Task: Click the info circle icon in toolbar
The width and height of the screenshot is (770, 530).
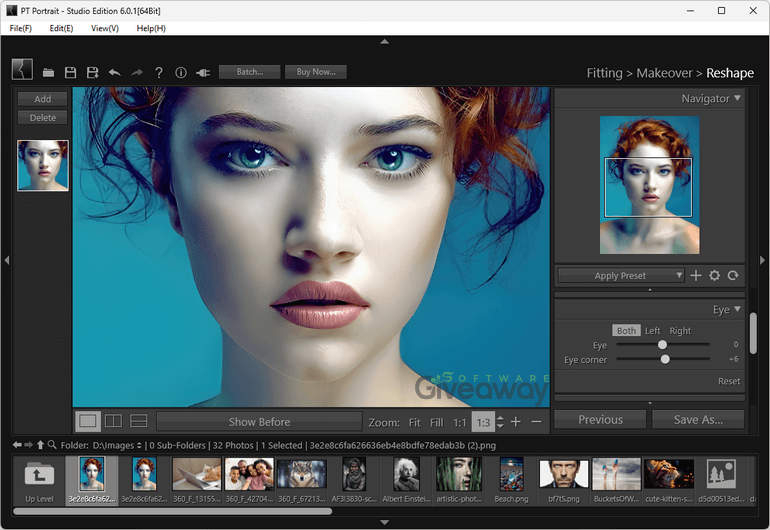Action: pyautogui.click(x=181, y=73)
